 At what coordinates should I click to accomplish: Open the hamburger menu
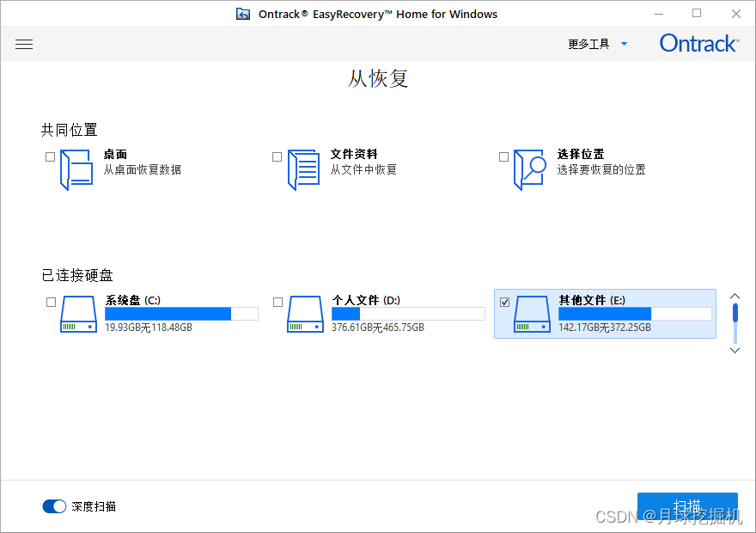point(24,45)
